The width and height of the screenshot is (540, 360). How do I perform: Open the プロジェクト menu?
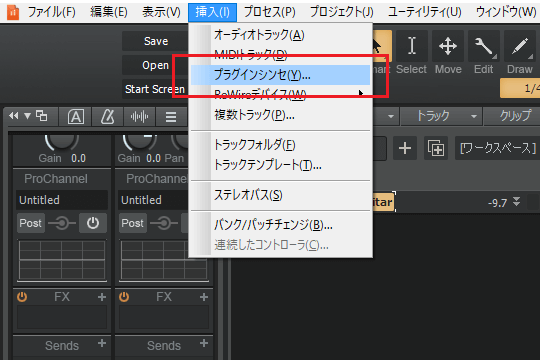pos(342,12)
